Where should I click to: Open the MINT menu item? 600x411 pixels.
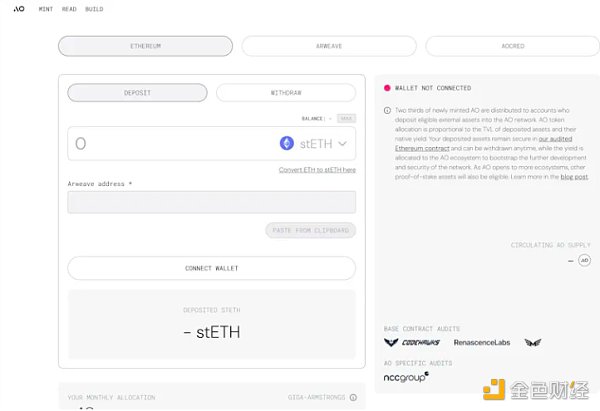coord(46,9)
